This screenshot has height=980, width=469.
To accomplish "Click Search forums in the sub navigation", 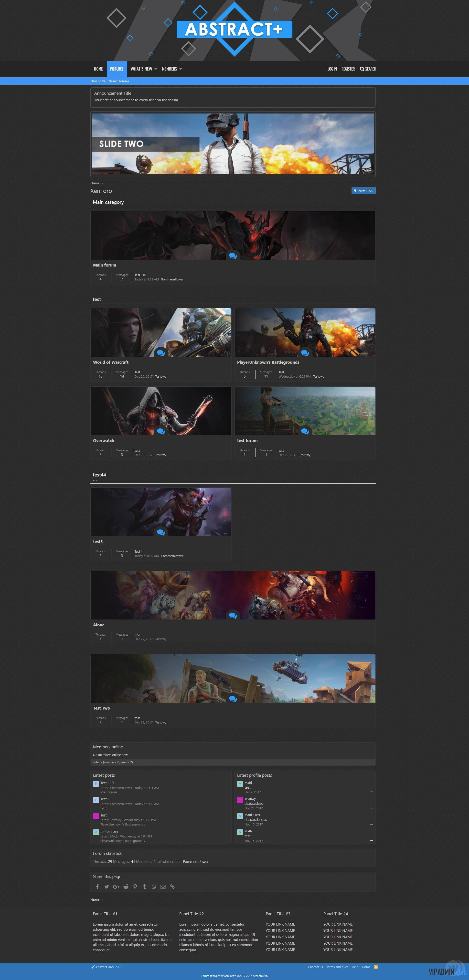I will 119,81.
